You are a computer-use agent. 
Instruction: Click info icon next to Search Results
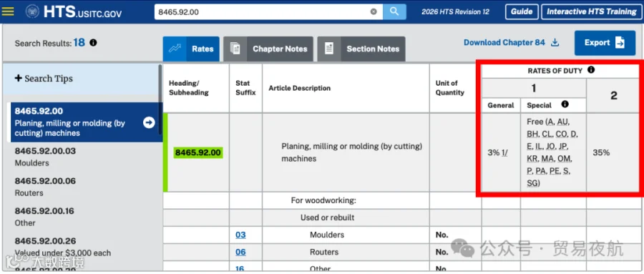(x=93, y=43)
